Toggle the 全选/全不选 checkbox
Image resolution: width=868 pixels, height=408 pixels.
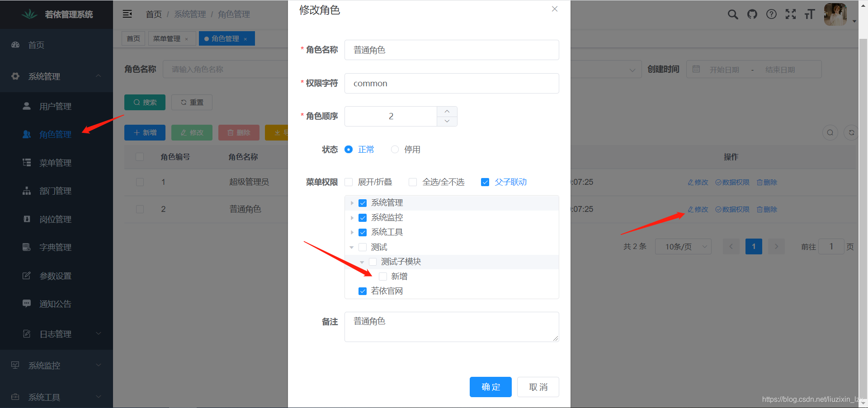(x=413, y=182)
